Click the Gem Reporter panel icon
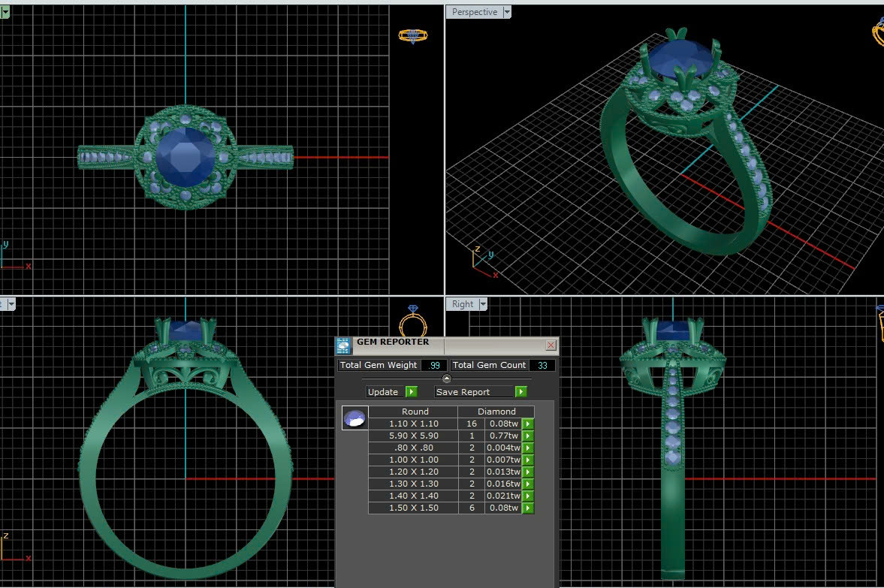 (343, 345)
